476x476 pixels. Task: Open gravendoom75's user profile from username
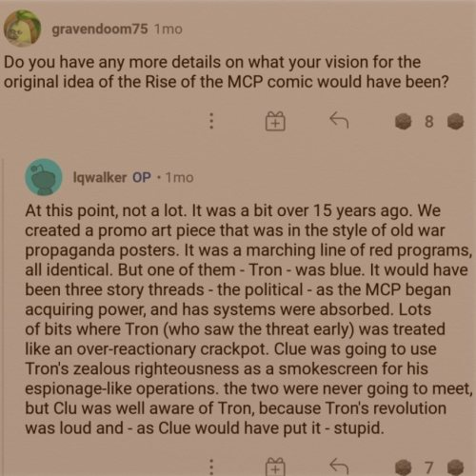tap(100, 30)
